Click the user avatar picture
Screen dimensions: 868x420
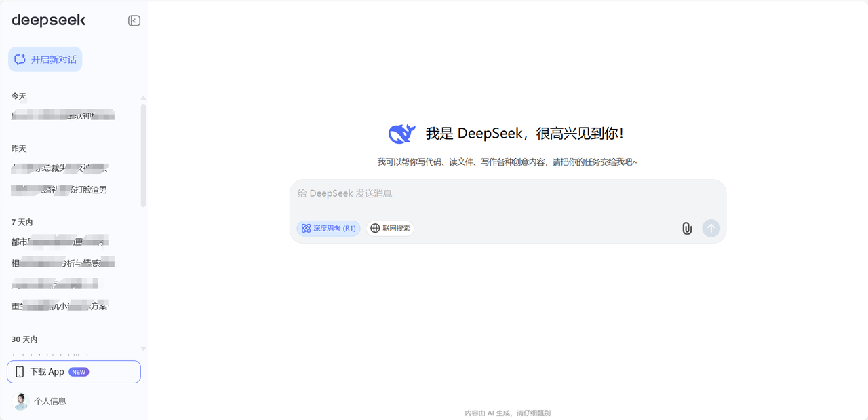[21, 401]
